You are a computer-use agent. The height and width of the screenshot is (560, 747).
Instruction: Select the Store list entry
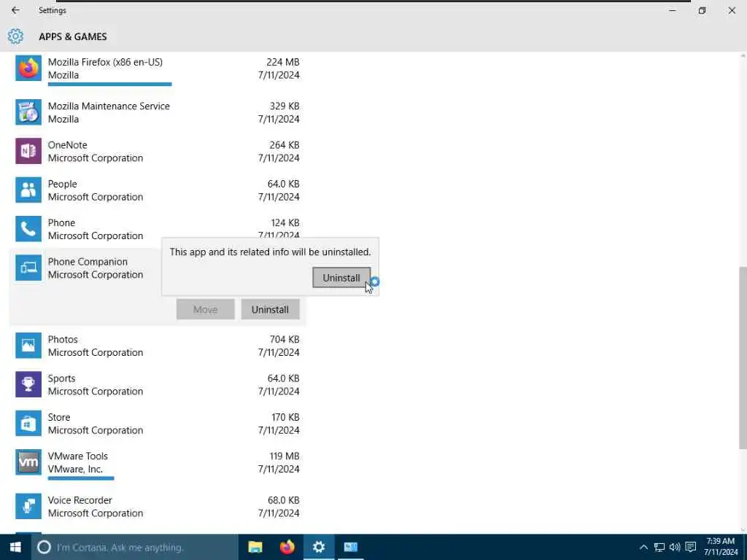click(158, 424)
